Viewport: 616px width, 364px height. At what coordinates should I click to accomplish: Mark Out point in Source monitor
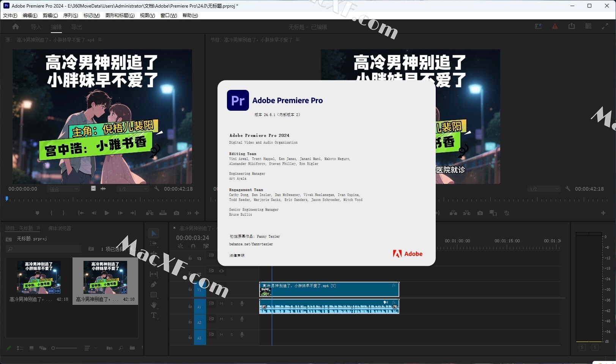[63, 213]
